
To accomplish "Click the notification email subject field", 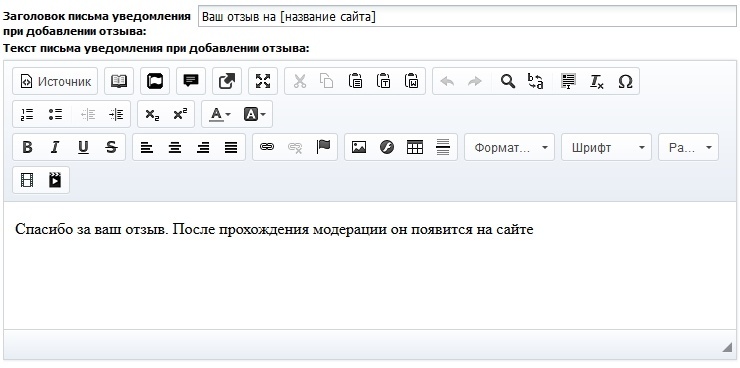I will (467, 17).
